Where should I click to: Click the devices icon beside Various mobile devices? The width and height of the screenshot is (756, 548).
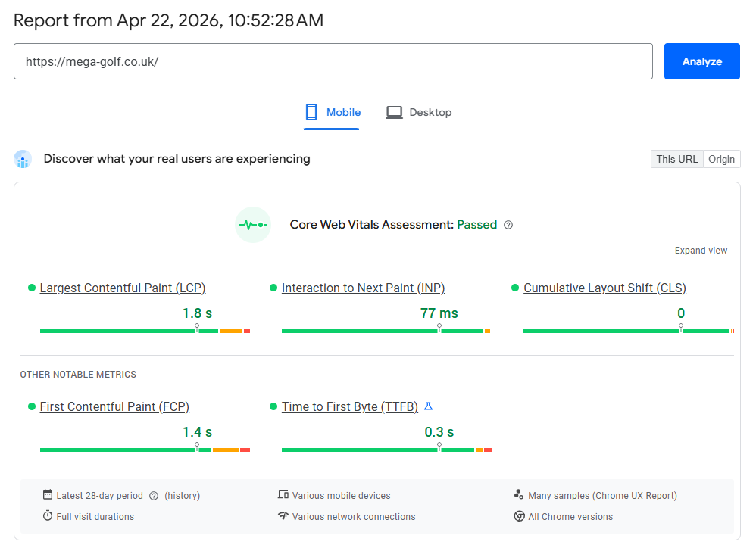[281, 495]
